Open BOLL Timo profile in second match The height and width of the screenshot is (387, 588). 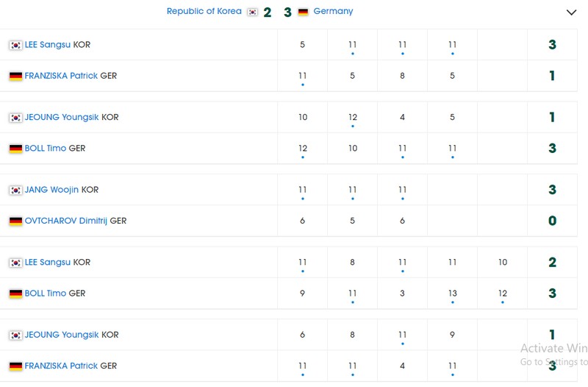[45, 149]
